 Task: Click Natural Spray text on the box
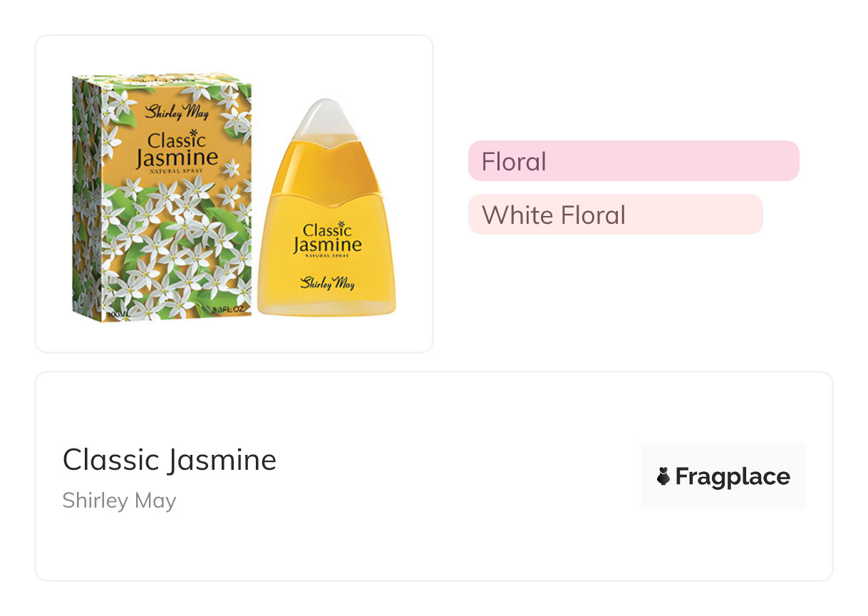[x=177, y=171]
